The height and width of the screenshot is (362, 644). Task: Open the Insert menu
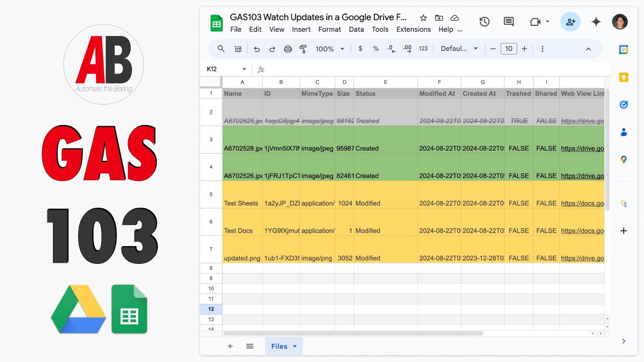301,29
